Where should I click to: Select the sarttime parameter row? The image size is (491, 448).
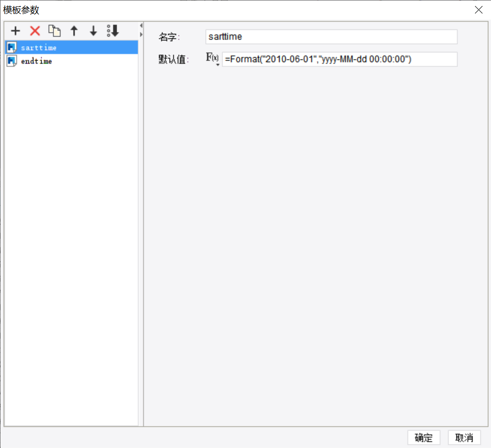click(x=72, y=47)
